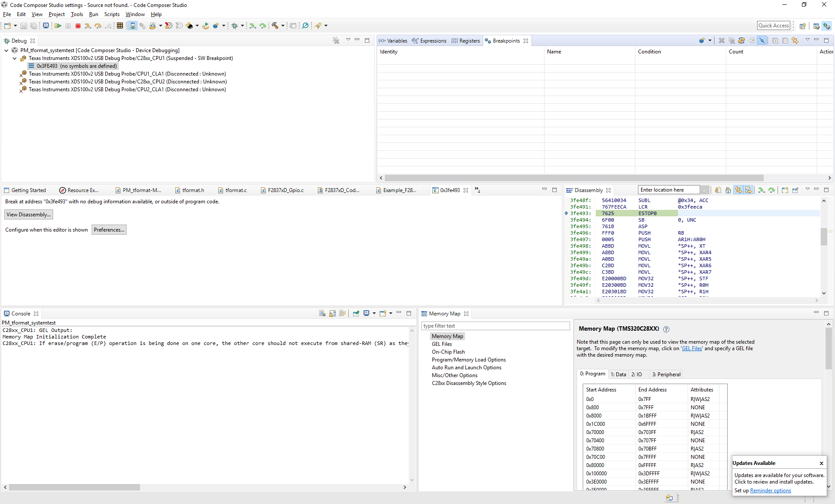Image resolution: width=835 pixels, height=504 pixels.
Task: Click the Build hammer toolbar icon
Action: point(275,26)
